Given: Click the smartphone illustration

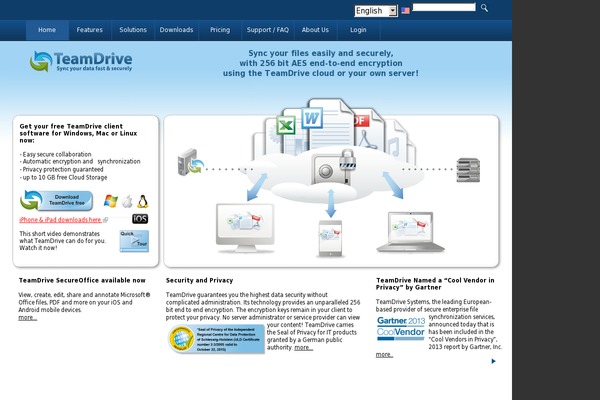Looking at the screenshot, I should pyautogui.click(x=330, y=238).
